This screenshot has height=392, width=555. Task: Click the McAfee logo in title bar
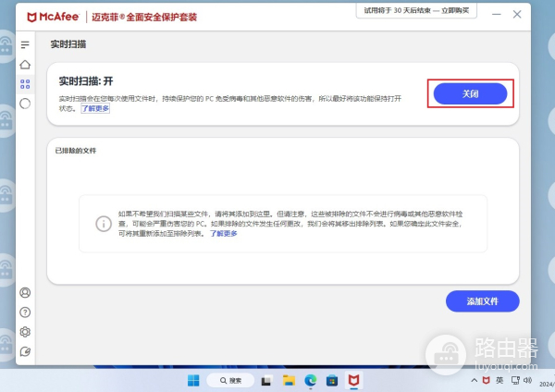pos(53,17)
